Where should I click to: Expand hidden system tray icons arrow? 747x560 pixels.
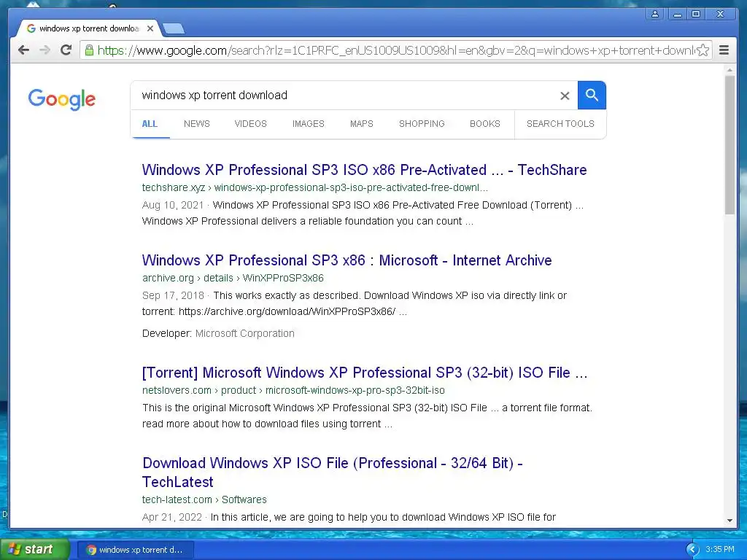click(692, 550)
